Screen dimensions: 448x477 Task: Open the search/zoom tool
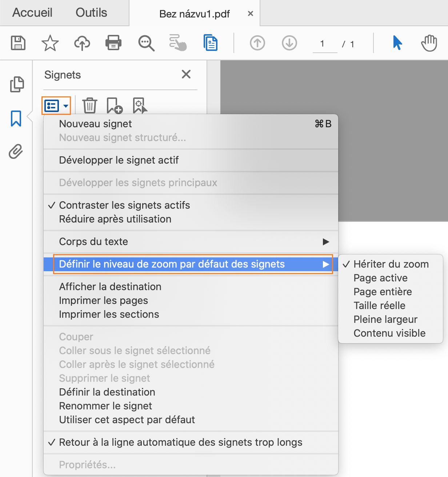(x=145, y=43)
